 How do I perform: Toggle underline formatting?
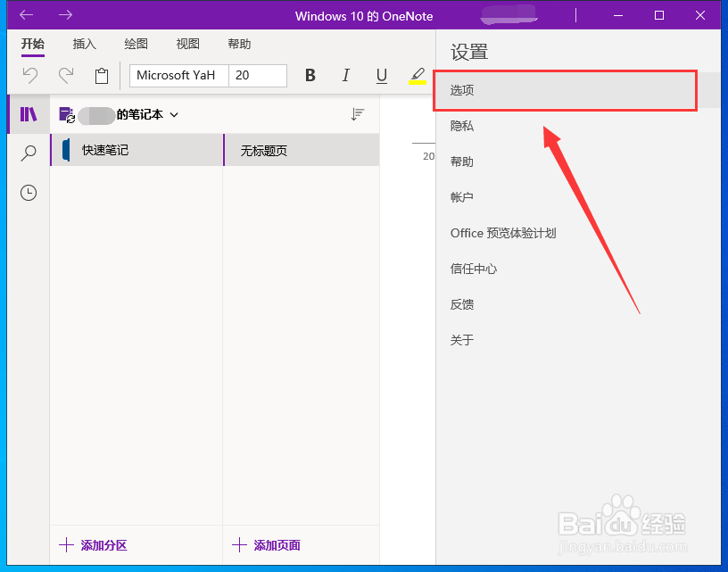tap(382, 76)
